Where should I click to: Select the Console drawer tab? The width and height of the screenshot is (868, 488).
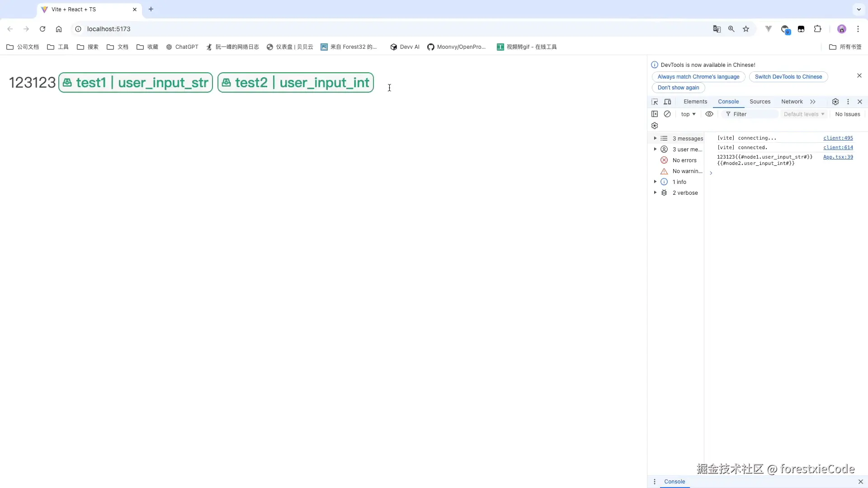(675, 482)
